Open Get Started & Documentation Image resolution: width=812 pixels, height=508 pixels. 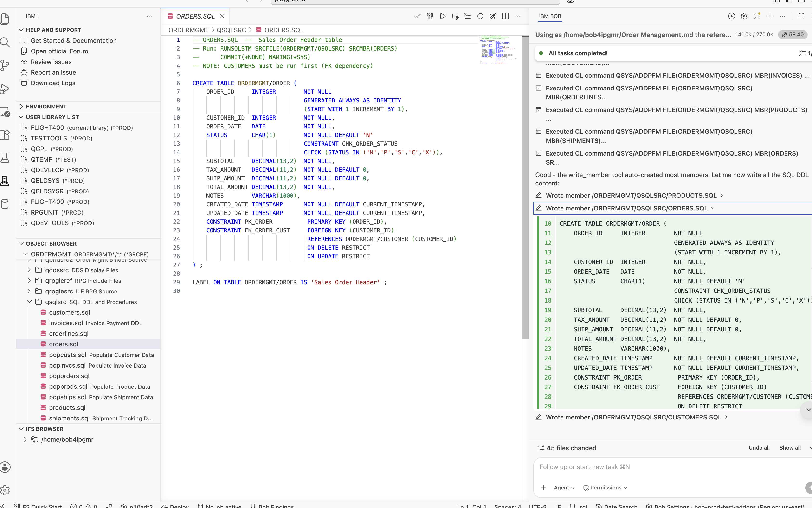pos(74,41)
